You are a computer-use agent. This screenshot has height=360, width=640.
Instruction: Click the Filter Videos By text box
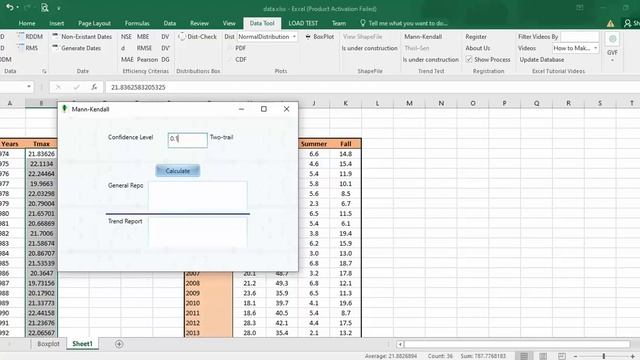tap(580, 36)
